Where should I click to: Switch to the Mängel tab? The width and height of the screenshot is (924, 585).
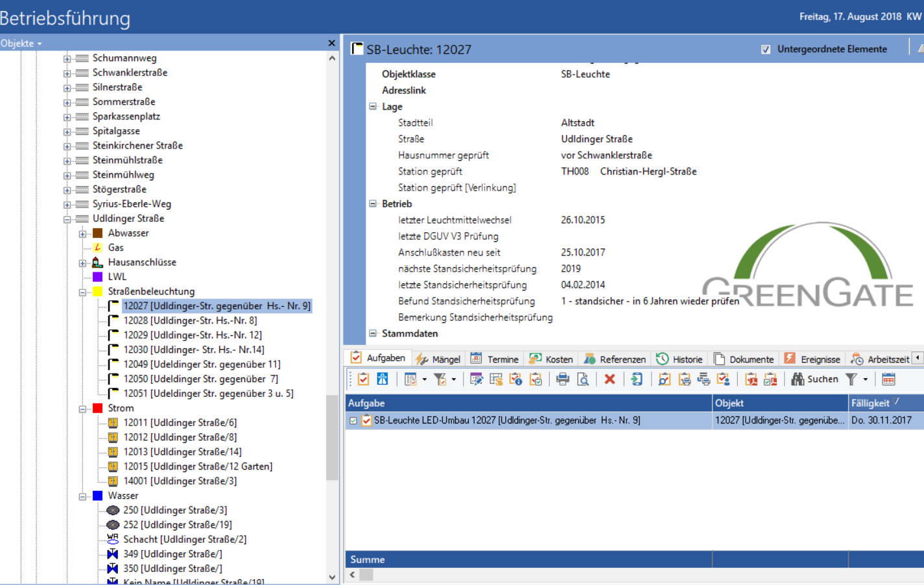click(438, 359)
